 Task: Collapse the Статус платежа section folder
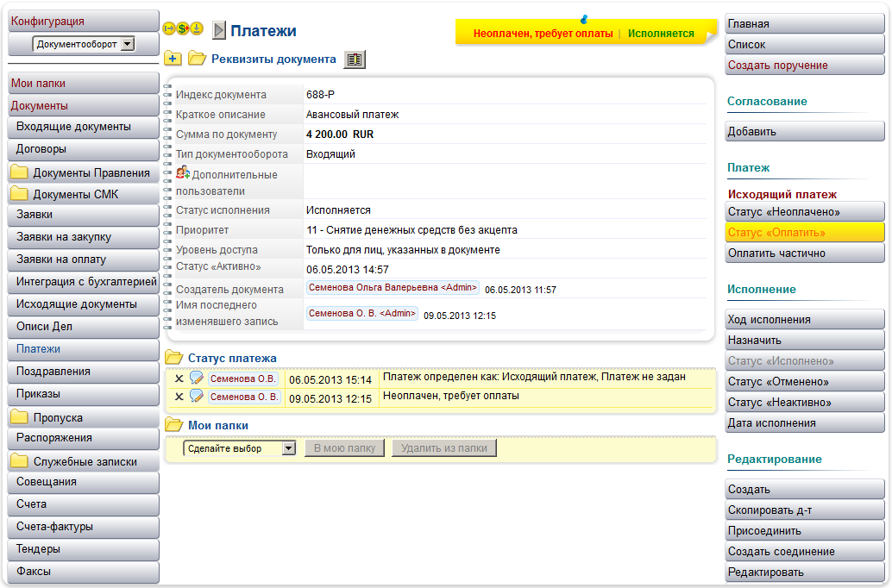coord(173,358)
